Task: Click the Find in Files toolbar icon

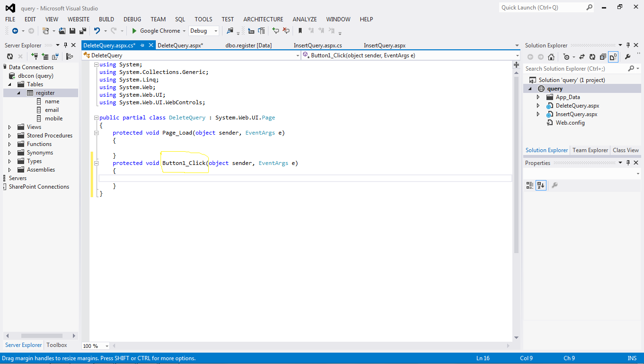Action: point(231,31)
